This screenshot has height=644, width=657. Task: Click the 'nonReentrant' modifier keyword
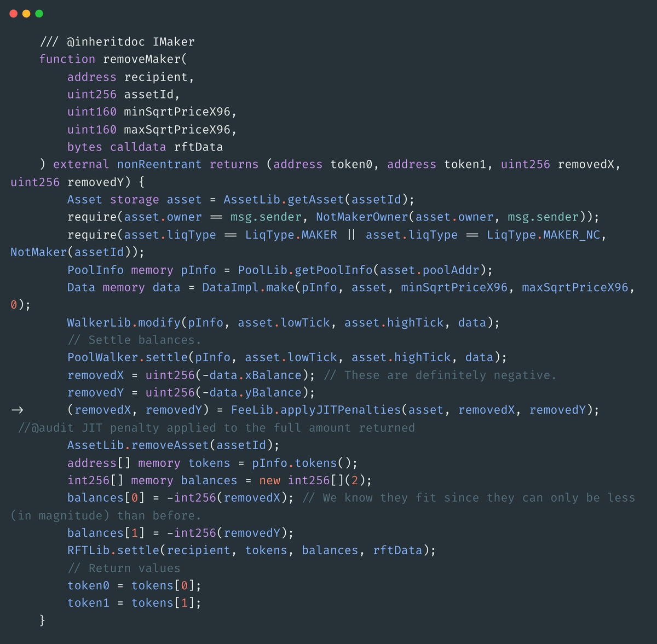159,165
